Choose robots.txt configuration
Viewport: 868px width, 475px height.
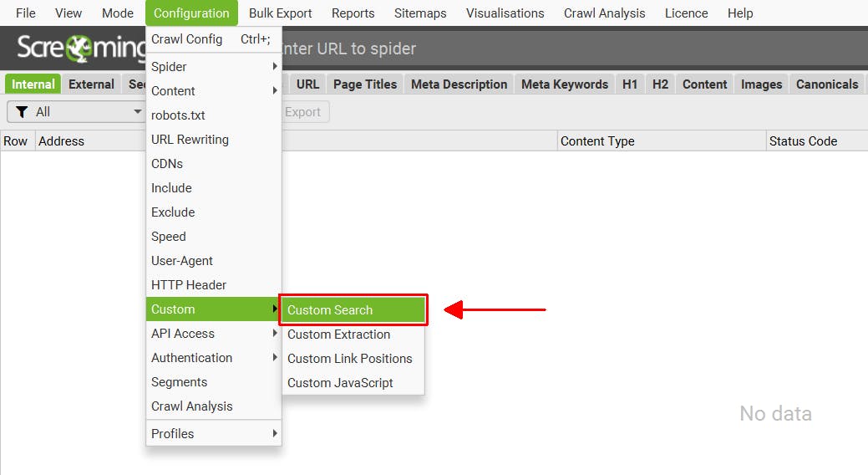[214, 115]
